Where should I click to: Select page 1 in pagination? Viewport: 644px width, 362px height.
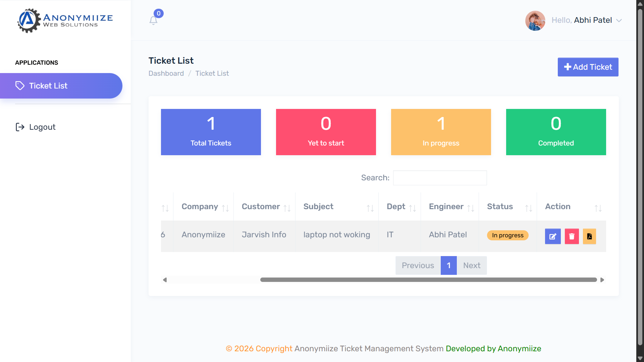(x=448, y=265)
